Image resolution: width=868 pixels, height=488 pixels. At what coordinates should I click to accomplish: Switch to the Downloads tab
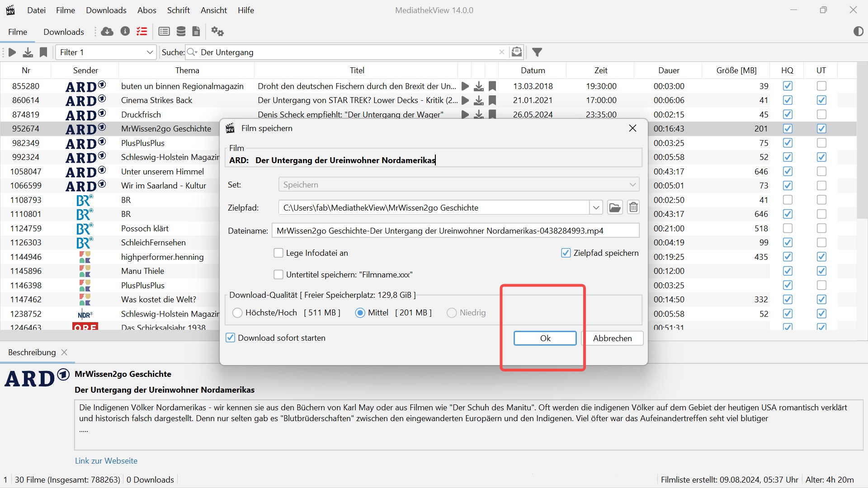click(x=64, y=32)
